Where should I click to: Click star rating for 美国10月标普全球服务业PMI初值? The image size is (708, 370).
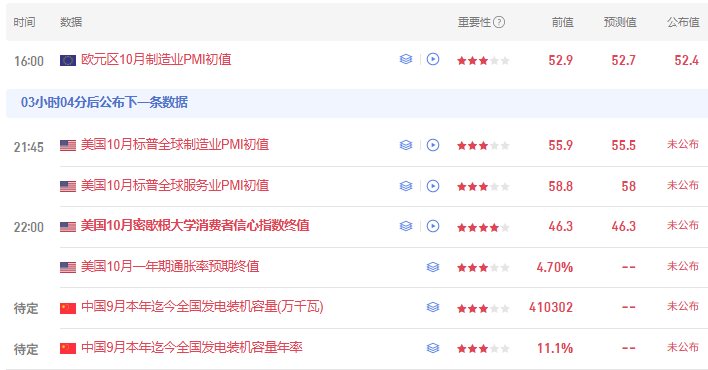483,187
